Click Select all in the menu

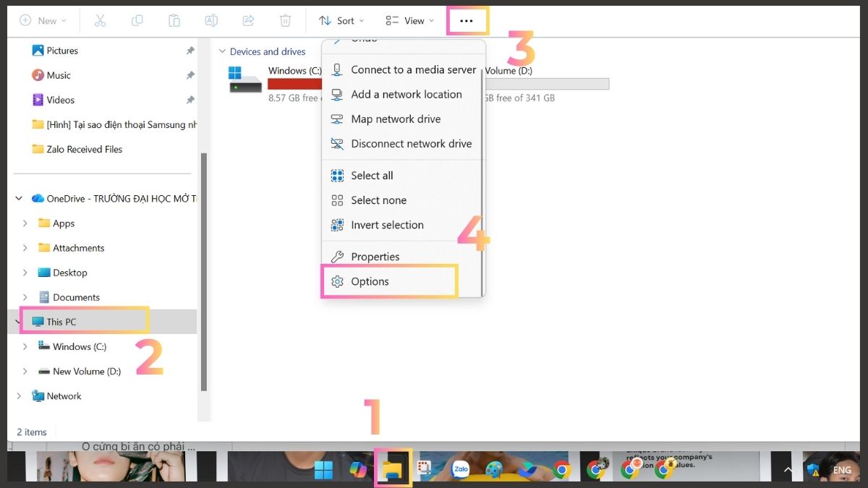[371, 175]
